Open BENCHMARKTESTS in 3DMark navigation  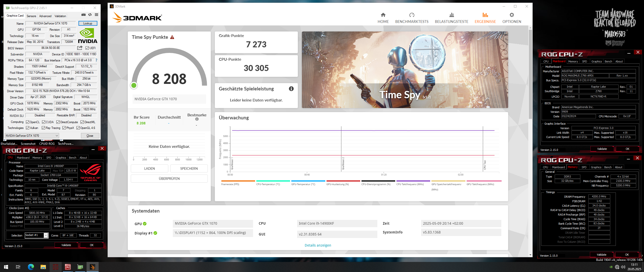412,18
